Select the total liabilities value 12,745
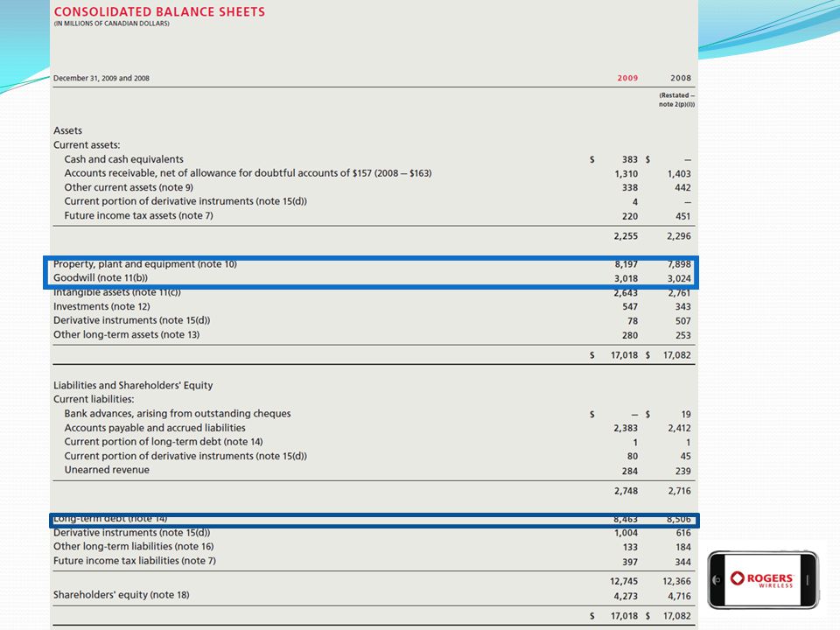Screen dimensions: 840x630 click(x=624, y=581)
